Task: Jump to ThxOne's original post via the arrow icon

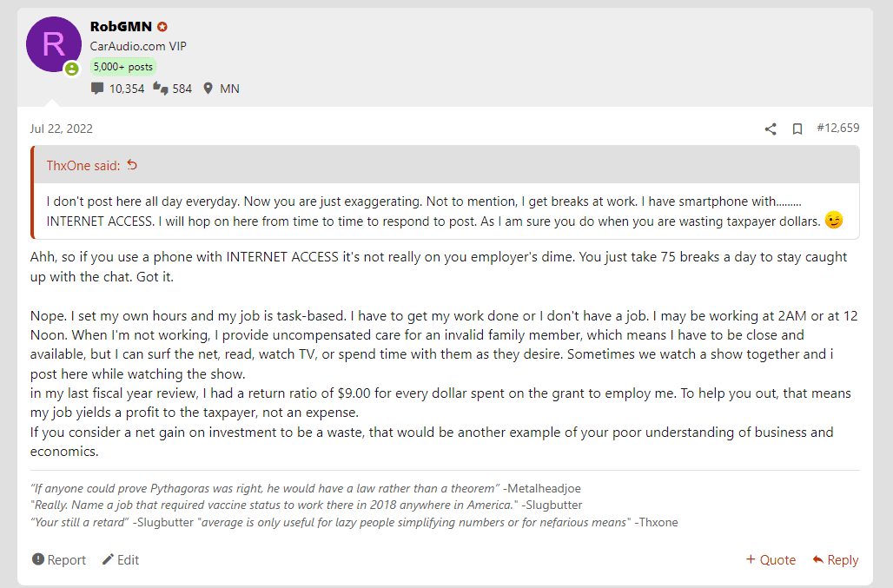Action: pyautogui.click(x=132, y=165)
